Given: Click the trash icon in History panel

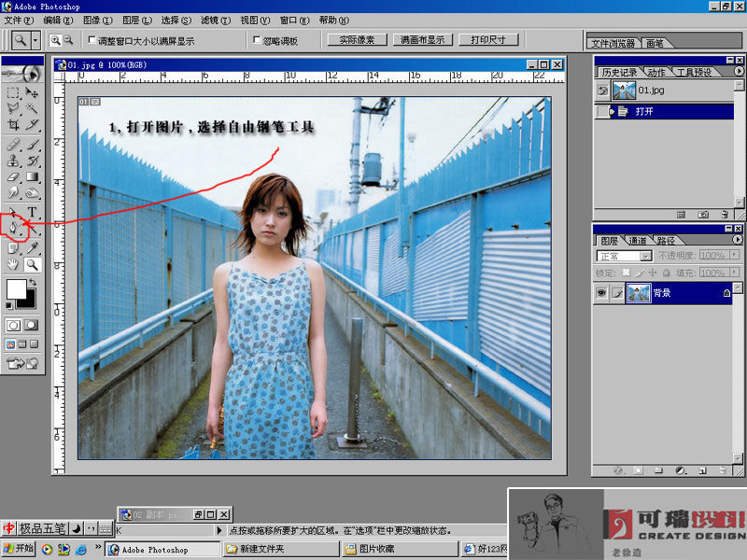Looking at the screenshot, I should [x=724, y=214].
